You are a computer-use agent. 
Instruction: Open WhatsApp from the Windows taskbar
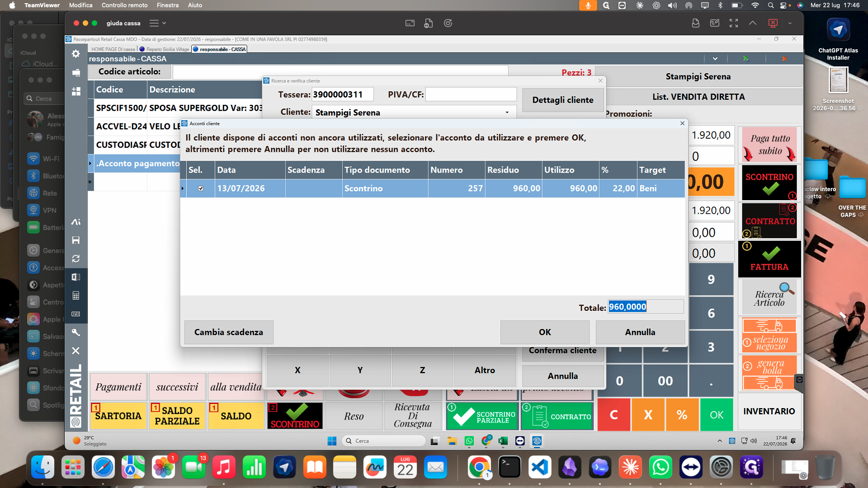469,441
